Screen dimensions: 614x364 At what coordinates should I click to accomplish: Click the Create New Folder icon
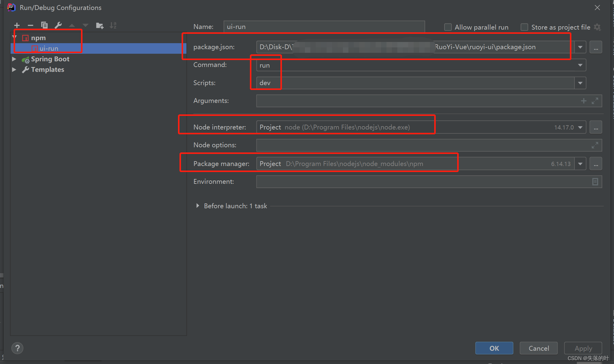click(99, 25)
